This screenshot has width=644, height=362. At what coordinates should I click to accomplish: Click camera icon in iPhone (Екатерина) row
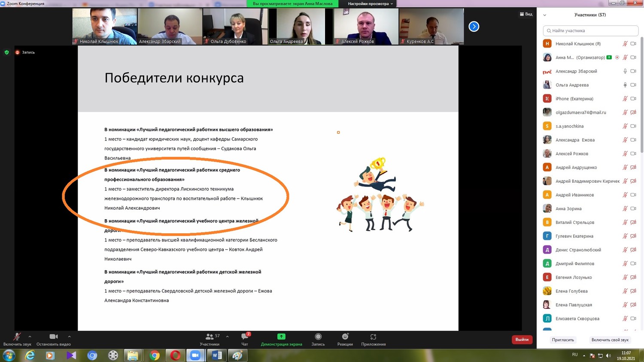633,99
